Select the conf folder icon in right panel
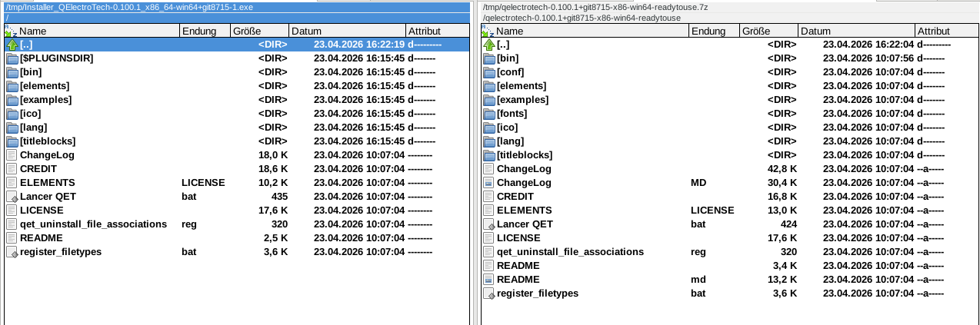This screenshot has width=980, height=325. (x=488, y=72)
